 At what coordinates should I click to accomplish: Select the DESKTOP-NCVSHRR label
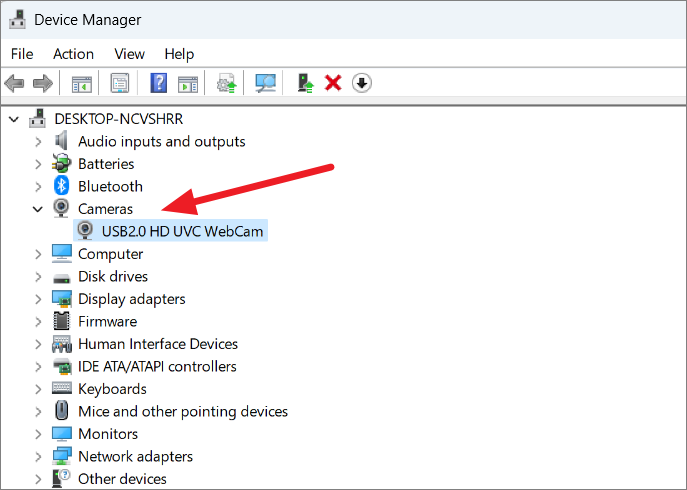pos(118,119)
